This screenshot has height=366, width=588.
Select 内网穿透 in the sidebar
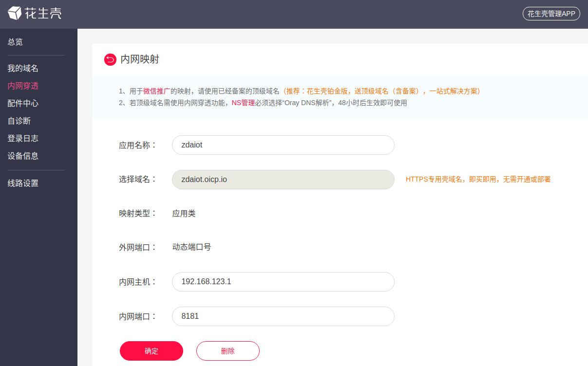click(x=23, y=86)
